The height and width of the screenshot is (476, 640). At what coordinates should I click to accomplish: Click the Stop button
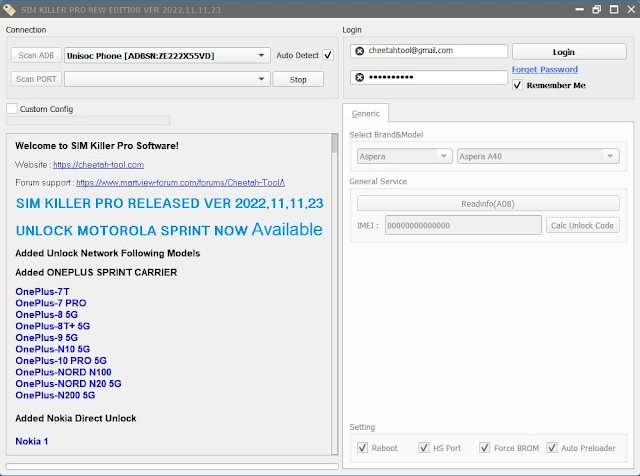tap(298, 79)
